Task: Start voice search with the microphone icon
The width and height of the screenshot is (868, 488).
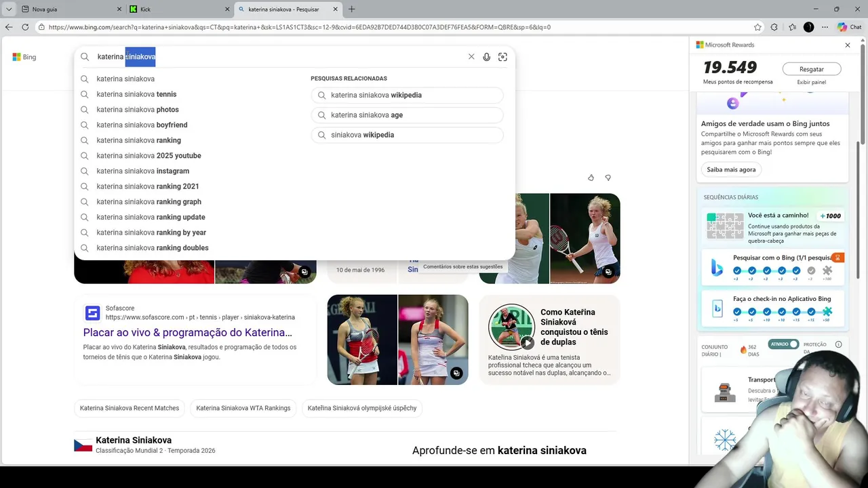Action: pyautogui.click(x=486, y=57)
